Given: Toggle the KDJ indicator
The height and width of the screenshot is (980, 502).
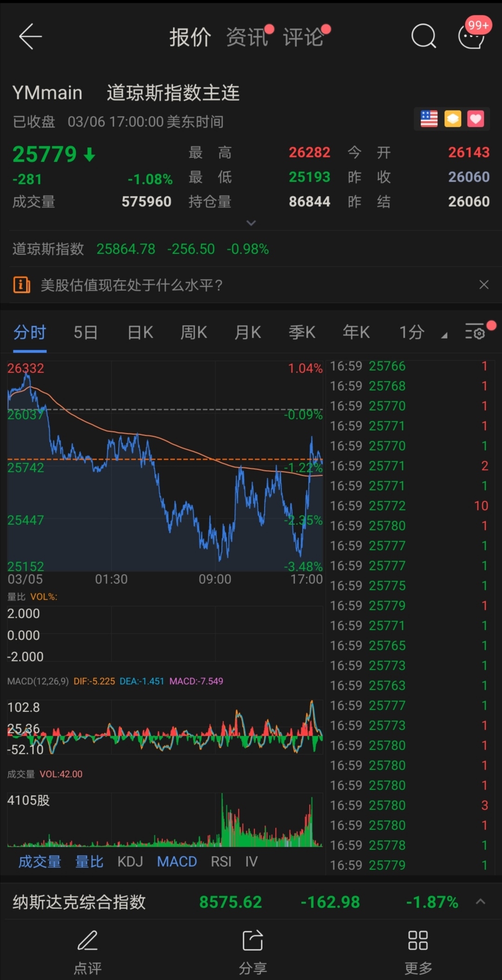Looking at the screenshot, I should (x=130, y=862).
